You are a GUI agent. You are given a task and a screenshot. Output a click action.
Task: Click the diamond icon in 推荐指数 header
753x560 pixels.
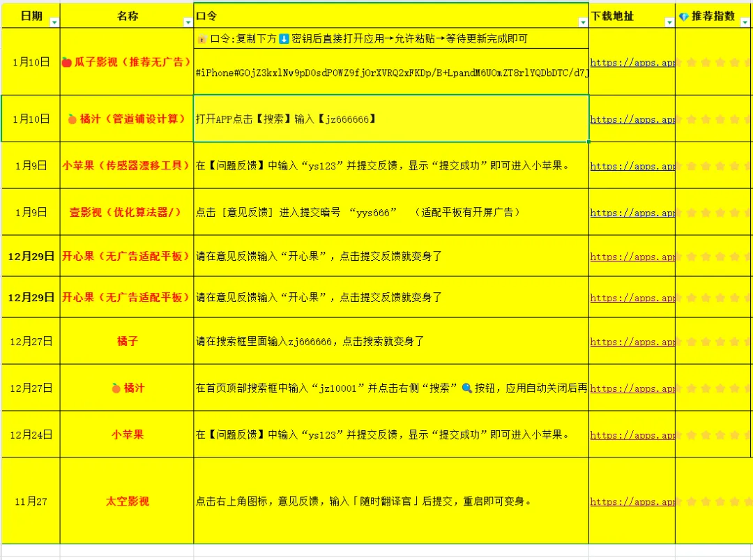click(684, 17)
